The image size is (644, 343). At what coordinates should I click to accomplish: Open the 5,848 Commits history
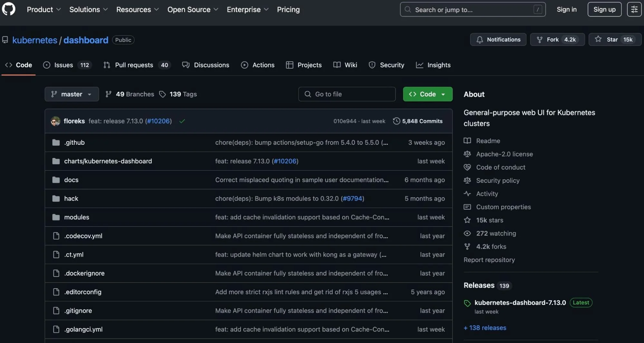418,121
